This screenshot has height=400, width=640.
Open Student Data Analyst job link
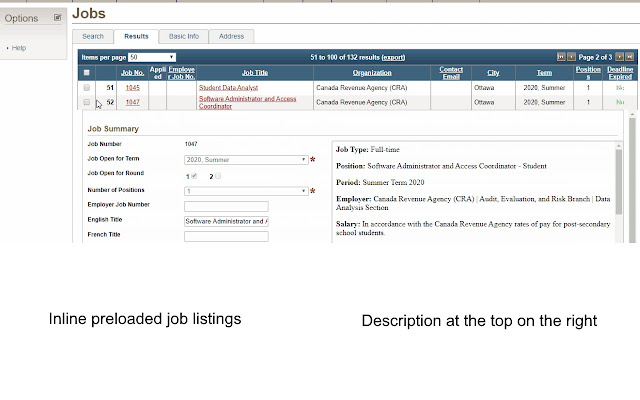click(x=228, y=87)
